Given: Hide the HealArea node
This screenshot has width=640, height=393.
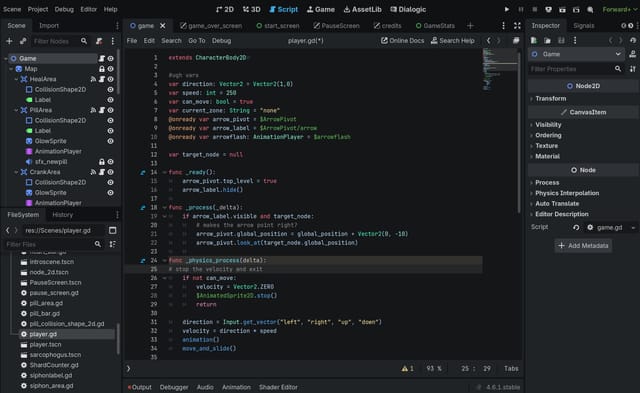Looking at the screenshot, I should [x=110, y=79].
